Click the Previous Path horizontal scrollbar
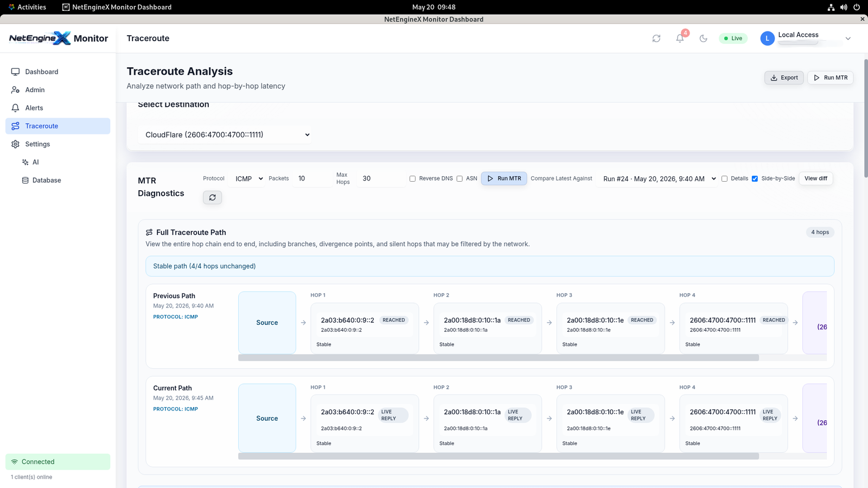 (498, 357)
